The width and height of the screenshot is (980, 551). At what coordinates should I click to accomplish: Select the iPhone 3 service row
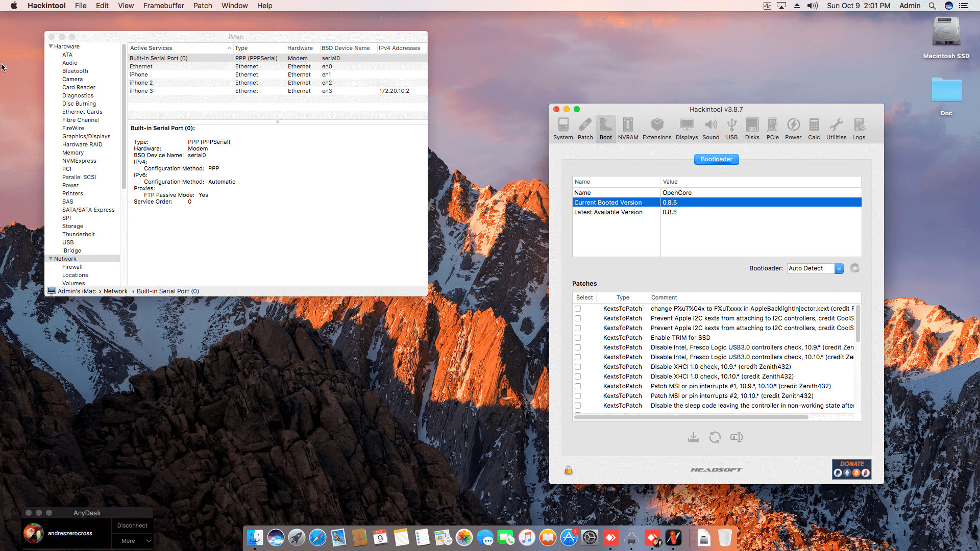click(277, 91)
